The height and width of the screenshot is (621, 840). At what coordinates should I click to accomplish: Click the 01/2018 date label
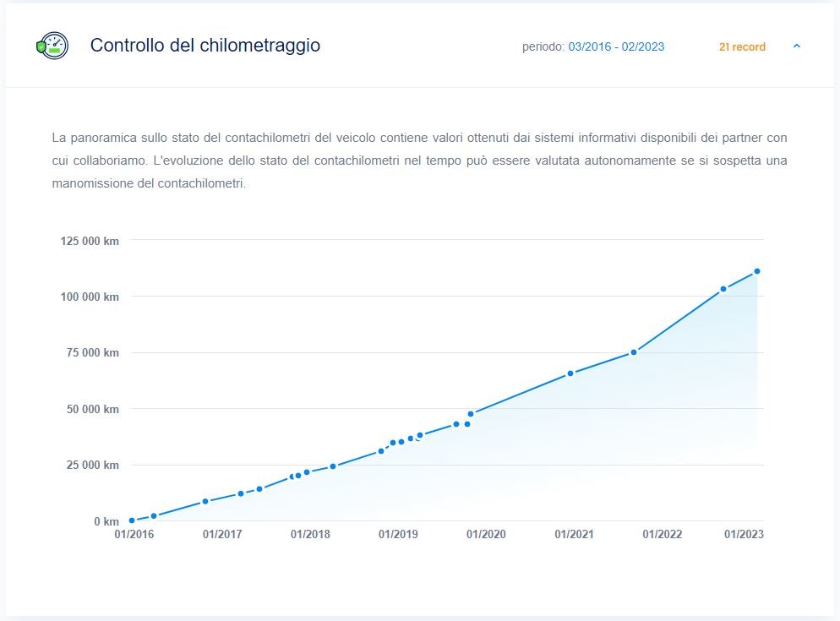click(x=310, y=534)
